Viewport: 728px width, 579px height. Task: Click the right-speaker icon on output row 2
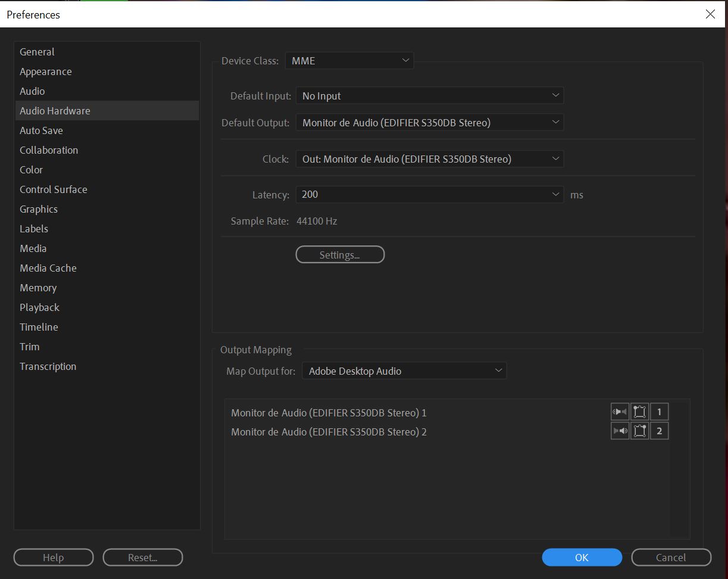[x=620, y=431]
